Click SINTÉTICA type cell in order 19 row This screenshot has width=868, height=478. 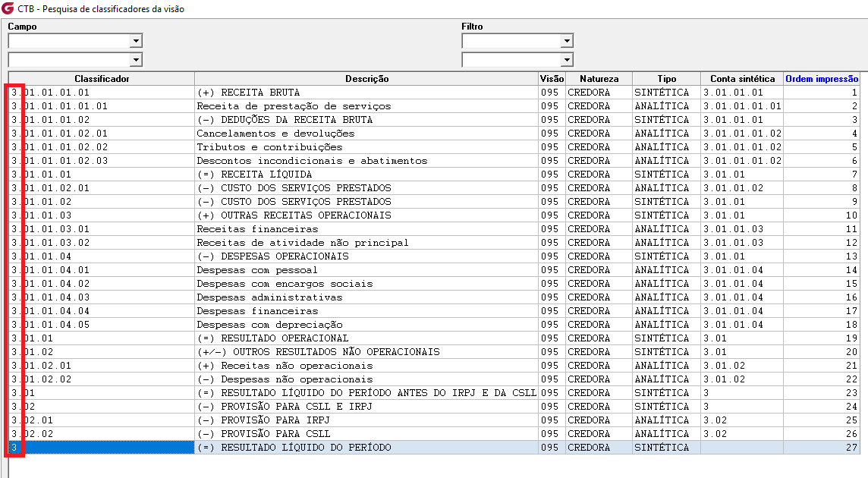pos(666,338)
